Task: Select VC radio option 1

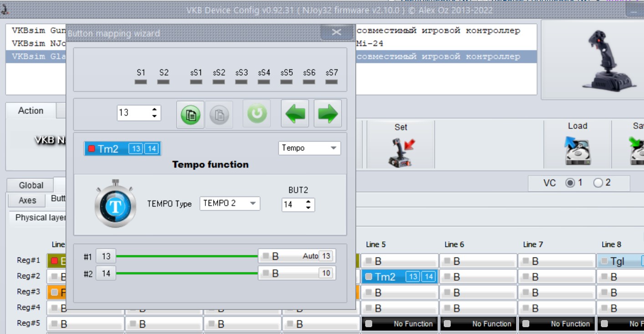Action: [x=570, y=183]
